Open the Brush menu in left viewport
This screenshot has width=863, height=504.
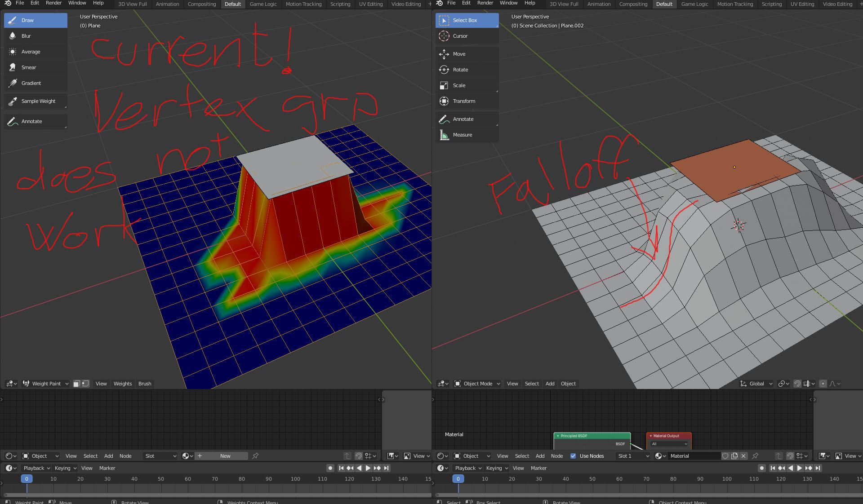point(145,384)
